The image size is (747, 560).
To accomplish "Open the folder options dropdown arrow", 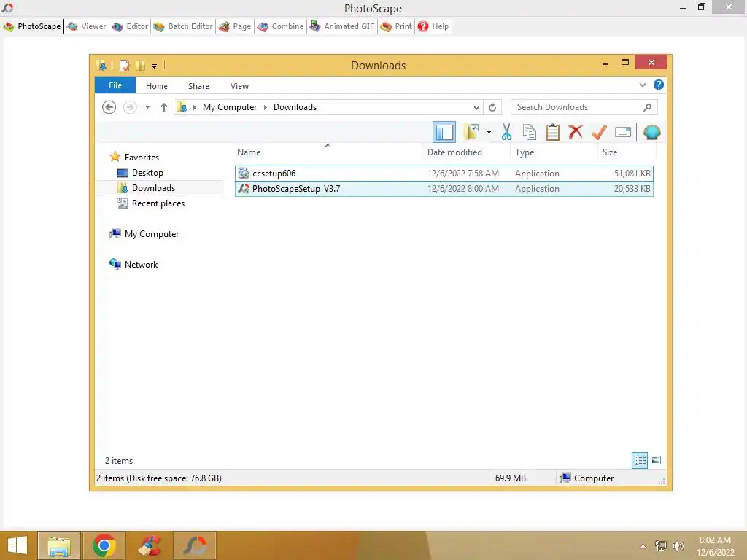I will [489, 132].
